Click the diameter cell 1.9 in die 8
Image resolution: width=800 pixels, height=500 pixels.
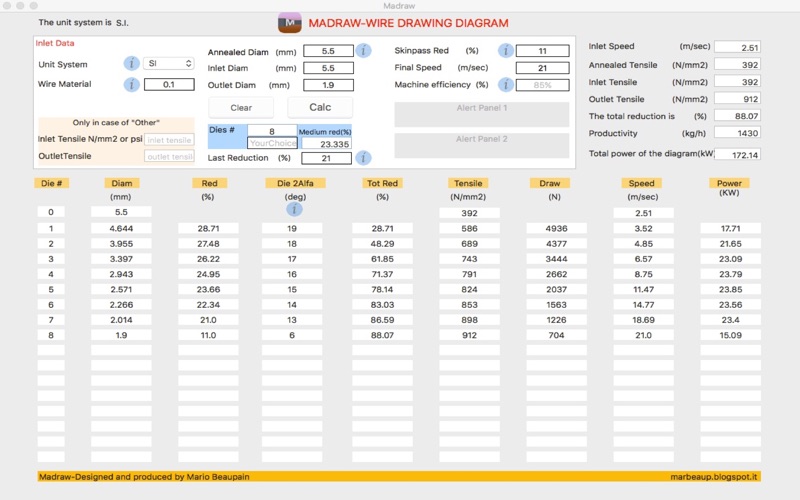coord(121,336)
